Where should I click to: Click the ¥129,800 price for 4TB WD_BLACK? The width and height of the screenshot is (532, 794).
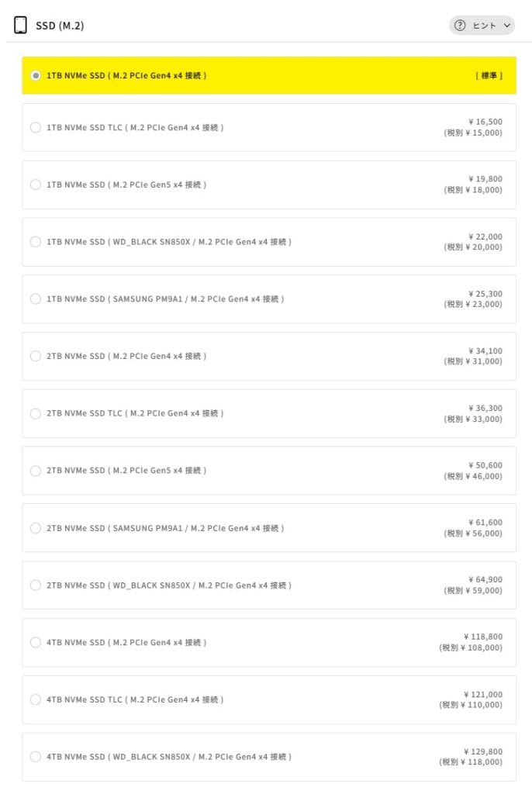point(482,751)
